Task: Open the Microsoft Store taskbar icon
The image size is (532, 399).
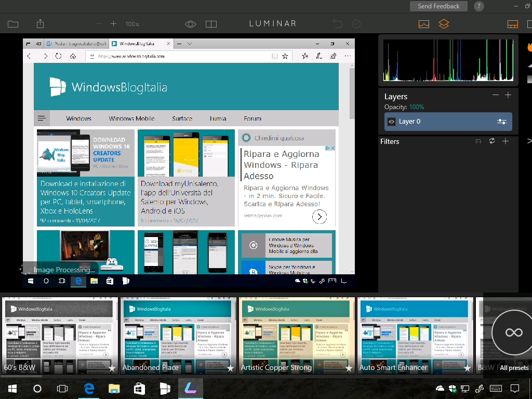Action: [x=139, y=389]
